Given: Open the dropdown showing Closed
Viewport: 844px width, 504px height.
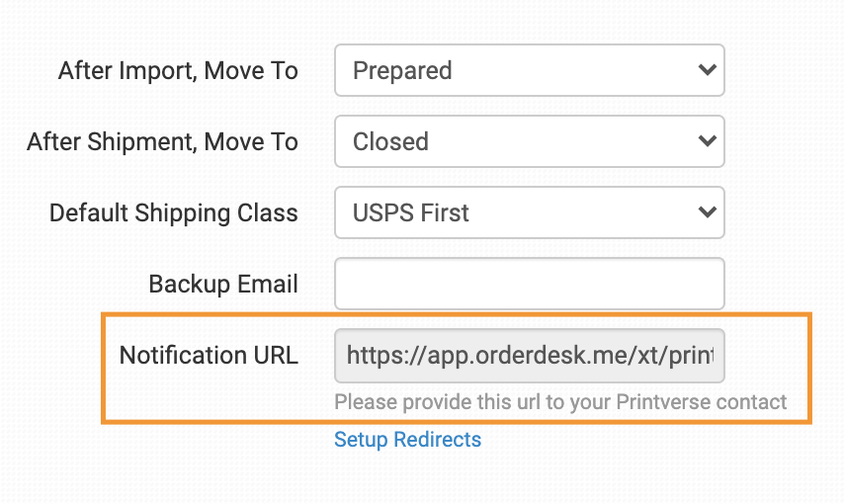Looking at the screenshot, I should 529,141.
